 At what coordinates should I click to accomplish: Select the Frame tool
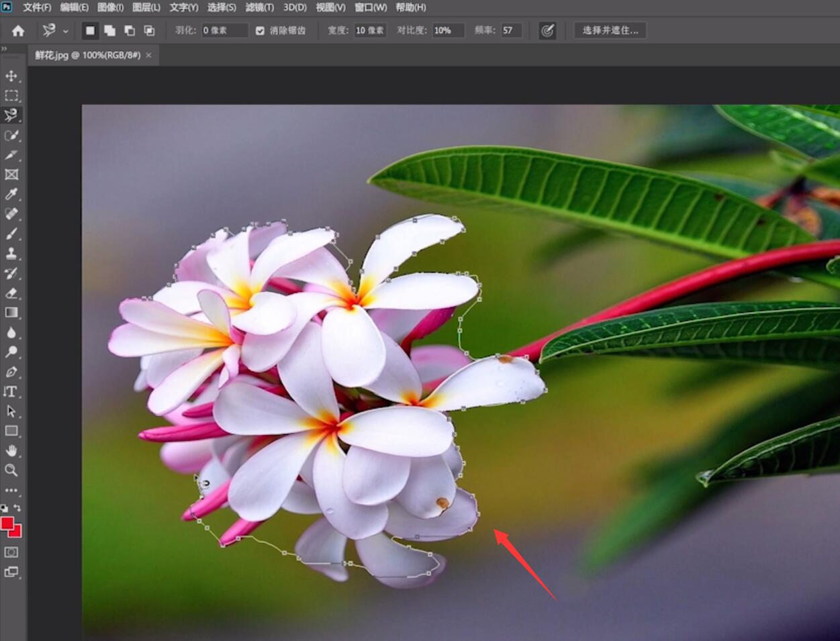[x=11, y=175]
